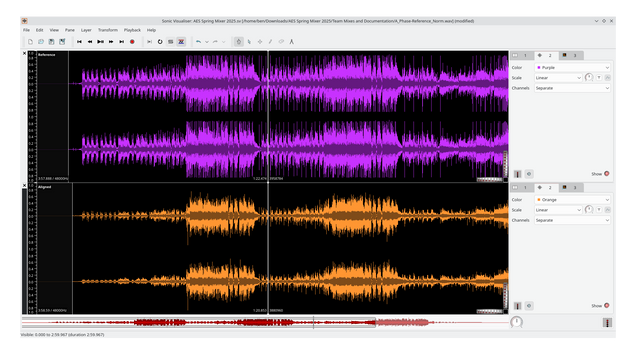
Task: Select waveform tab 2 in the Purple panel
Action: [x=546, y=55]
